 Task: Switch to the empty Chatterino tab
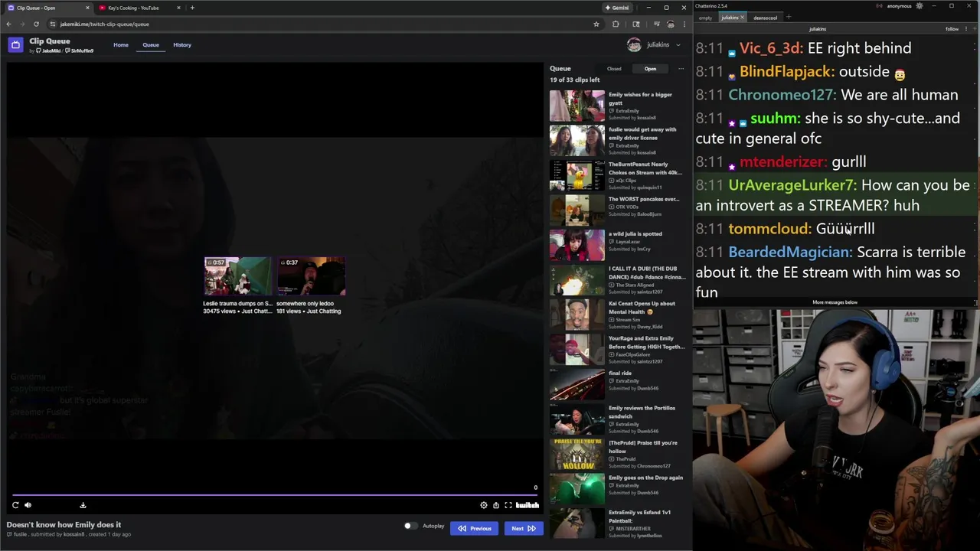point(705,18)
